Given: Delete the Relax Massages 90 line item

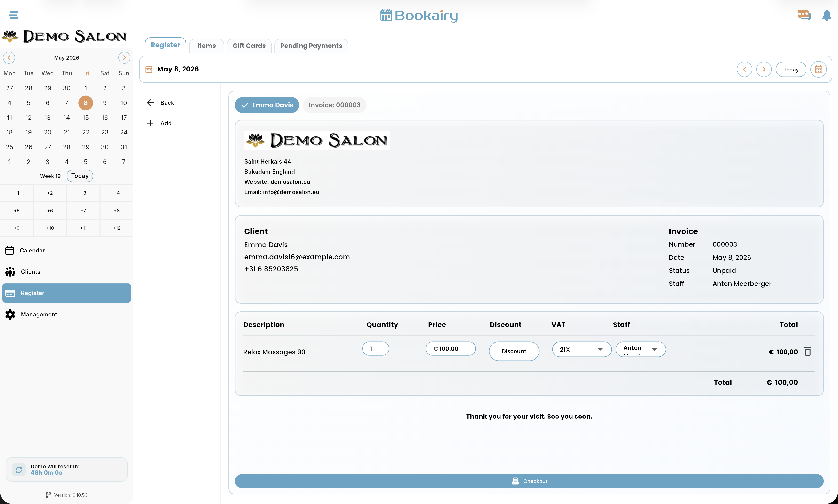Looking at the screenshot, I should click(x=808, y=351).
